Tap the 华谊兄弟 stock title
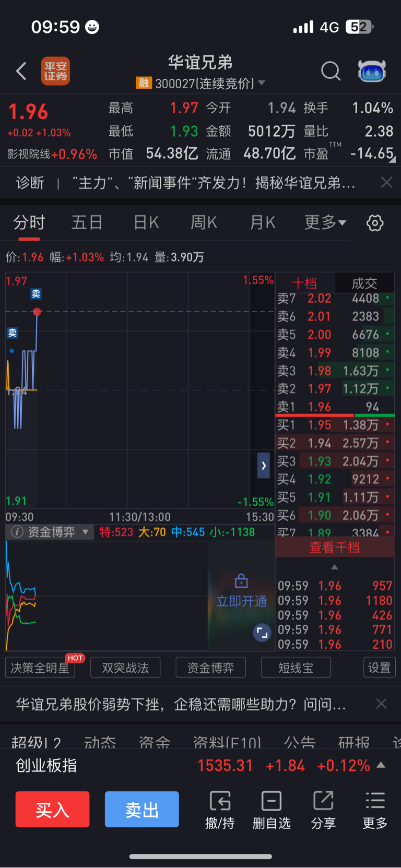The height and width of the screenshot is (868, 401). pos(200,63)
